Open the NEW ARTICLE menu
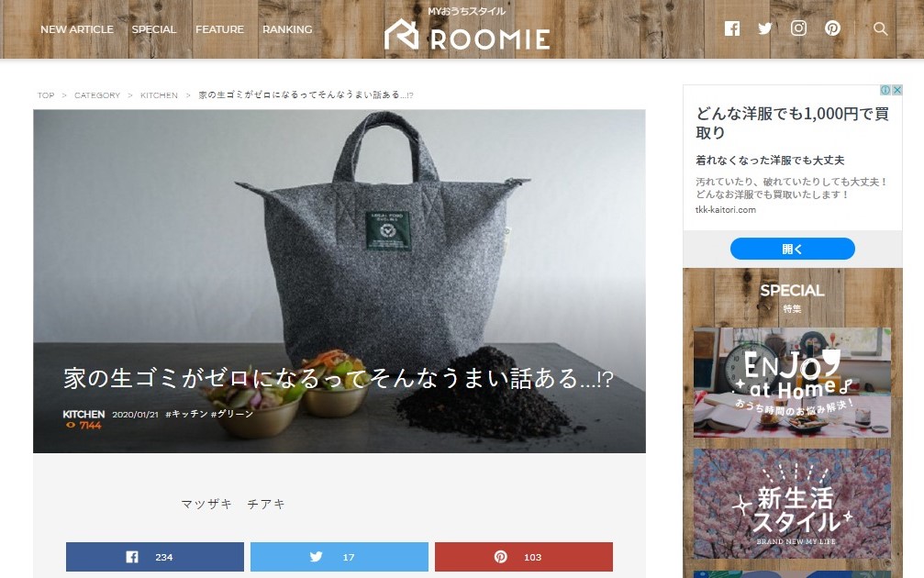 [77, 29]
